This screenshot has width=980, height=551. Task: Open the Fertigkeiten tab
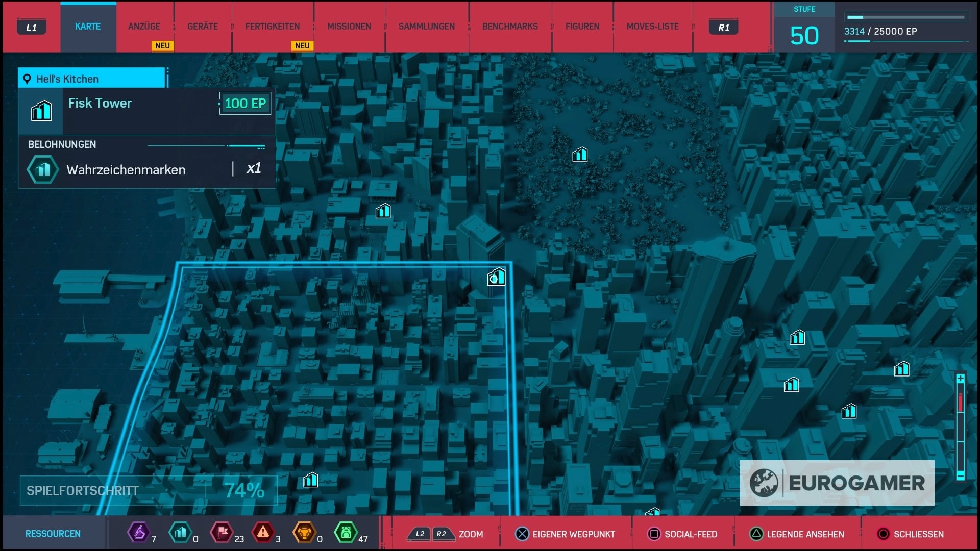[273, 27]
